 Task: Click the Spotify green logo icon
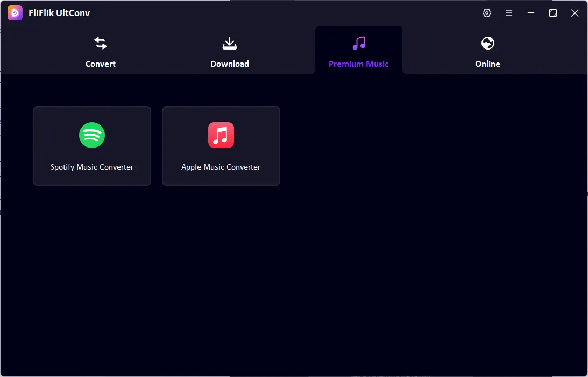click(92, 135)
